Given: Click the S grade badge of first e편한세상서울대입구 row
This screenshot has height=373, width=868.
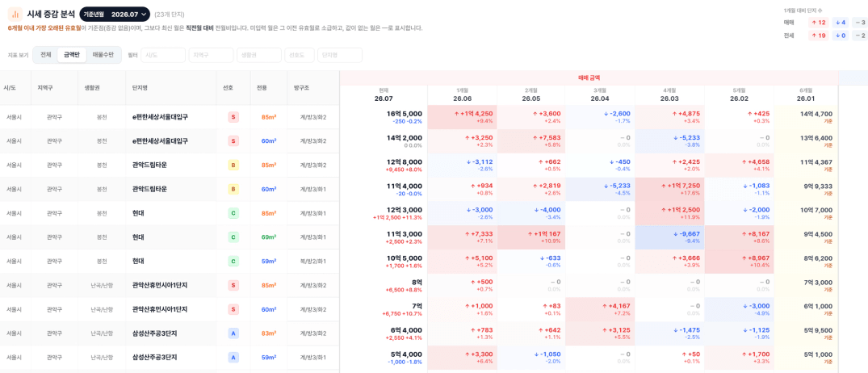Looking at the screenshot, I should click(x=233, y=117).
